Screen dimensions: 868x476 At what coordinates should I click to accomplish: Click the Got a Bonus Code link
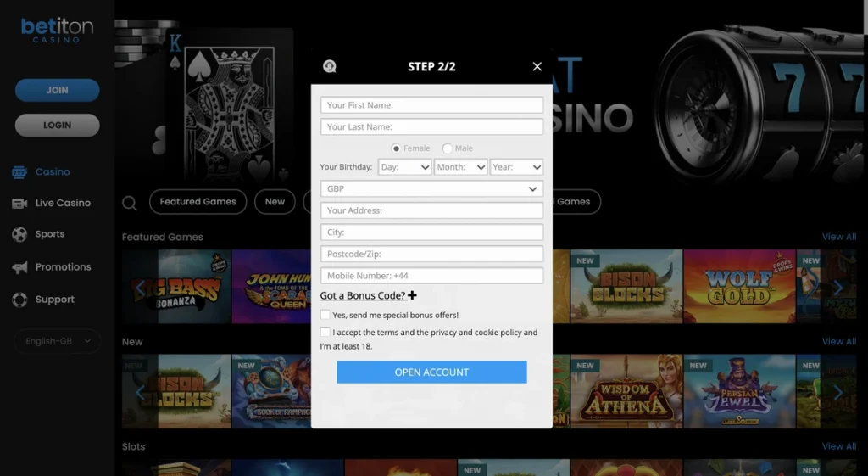click(x=363, y=295)
